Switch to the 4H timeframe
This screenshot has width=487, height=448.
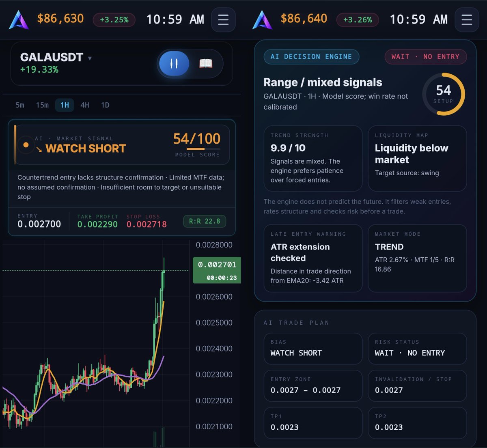pyautogui.click(x=85, y=105)
